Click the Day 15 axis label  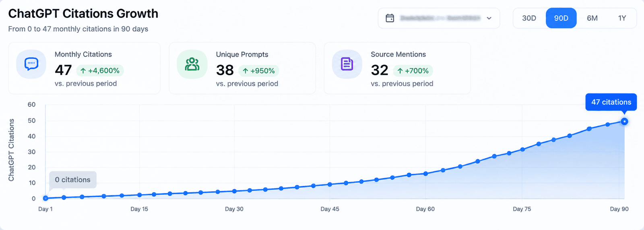139,209
